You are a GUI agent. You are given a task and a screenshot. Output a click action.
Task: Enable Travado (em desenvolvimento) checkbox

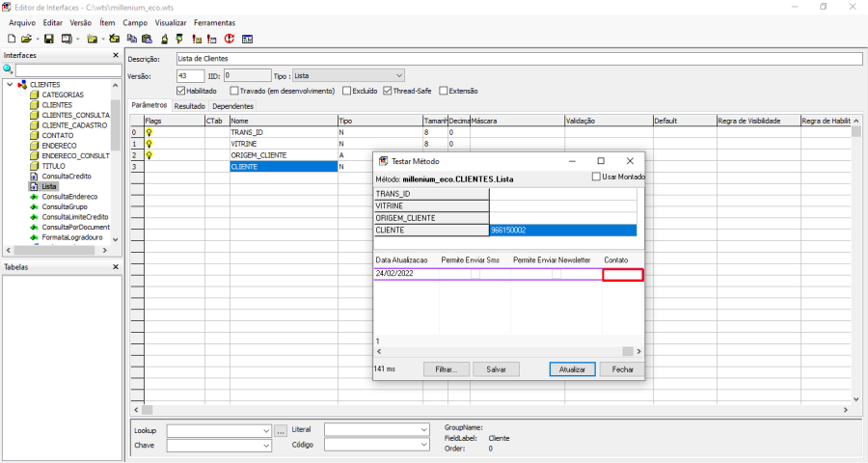pos(234,91)
